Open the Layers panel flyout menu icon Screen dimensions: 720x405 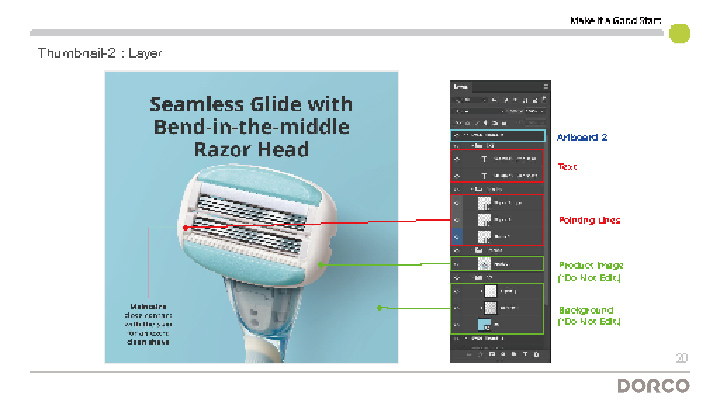coord(546,86)
